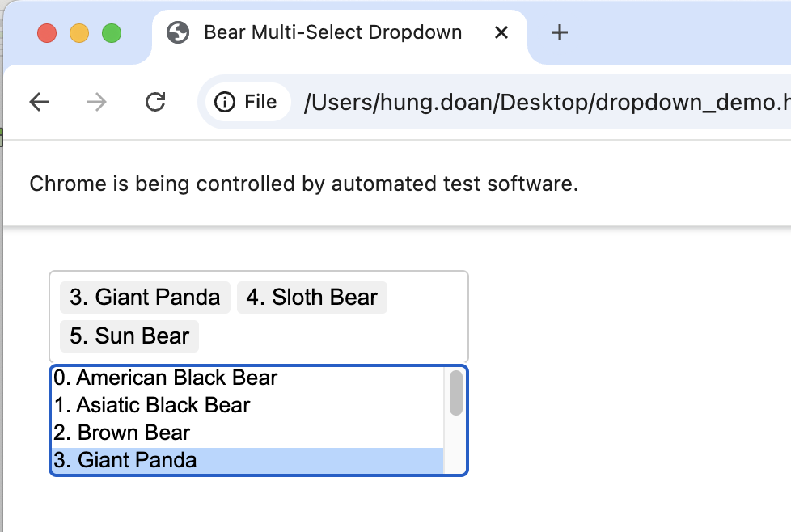
Task: Click the Sloth Bear selected tag
Action: [311, 298]
